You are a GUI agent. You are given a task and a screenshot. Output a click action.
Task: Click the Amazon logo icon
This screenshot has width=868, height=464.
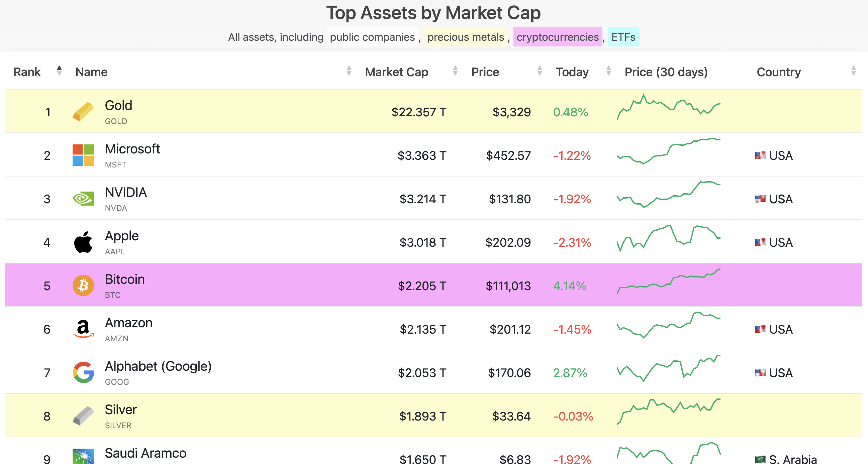pyautogui.click(x=83, y=329)
